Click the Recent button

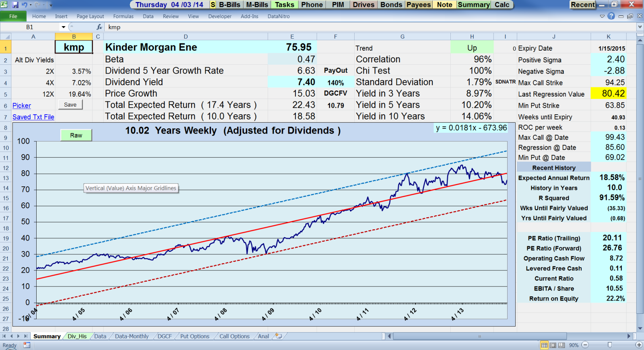coord(582,5)
